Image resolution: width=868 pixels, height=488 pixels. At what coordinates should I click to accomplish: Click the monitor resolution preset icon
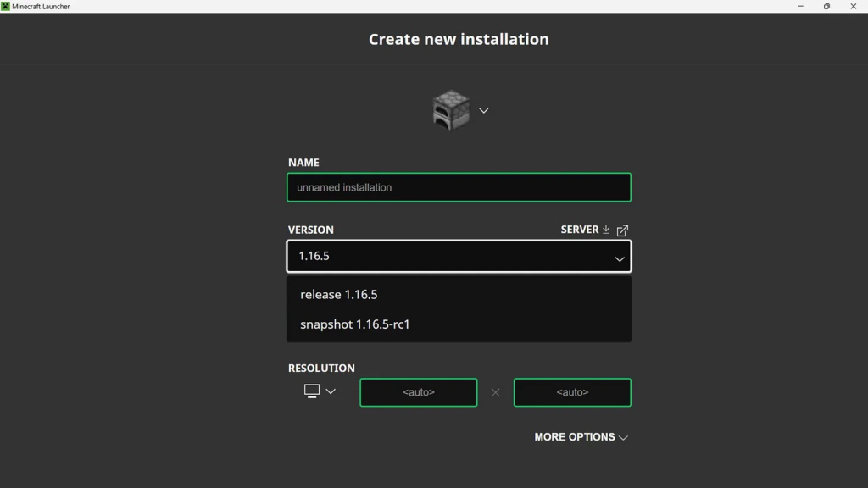click(312, 391)
